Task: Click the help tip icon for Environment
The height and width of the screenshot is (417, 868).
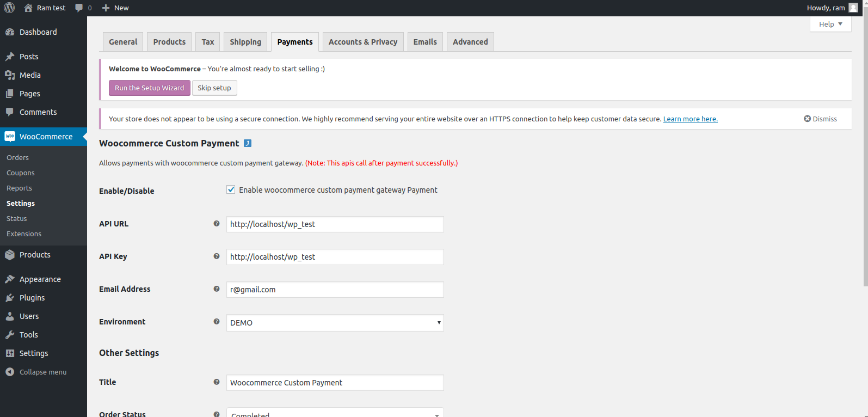Action: click(217, 321)
